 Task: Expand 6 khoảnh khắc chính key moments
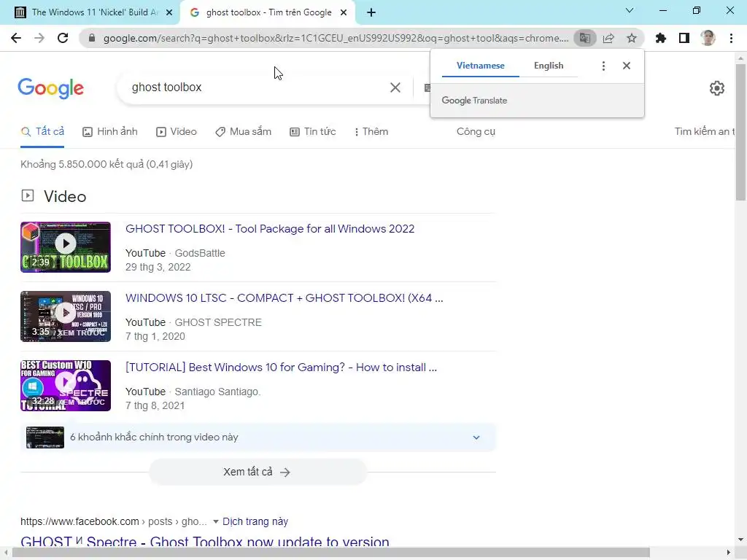coord(258,437)
